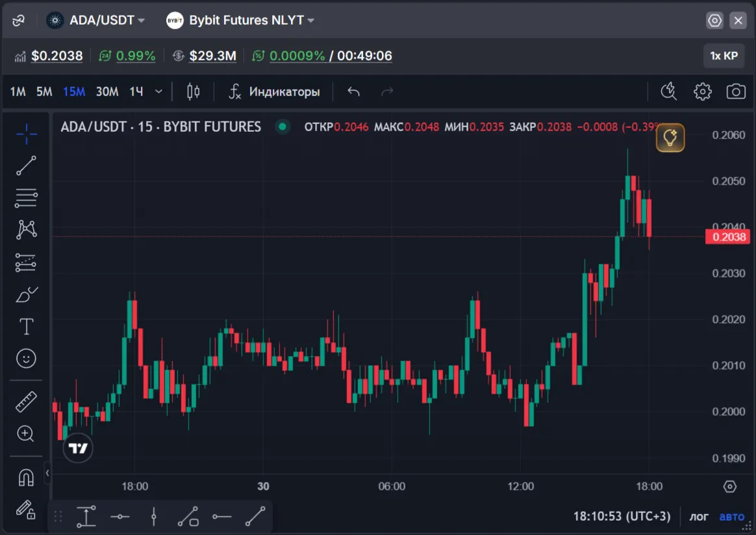Viewport: 756px width, 535px height.
Task: Take a chart snapshot with camera icon
Action: tap(736, 91)
